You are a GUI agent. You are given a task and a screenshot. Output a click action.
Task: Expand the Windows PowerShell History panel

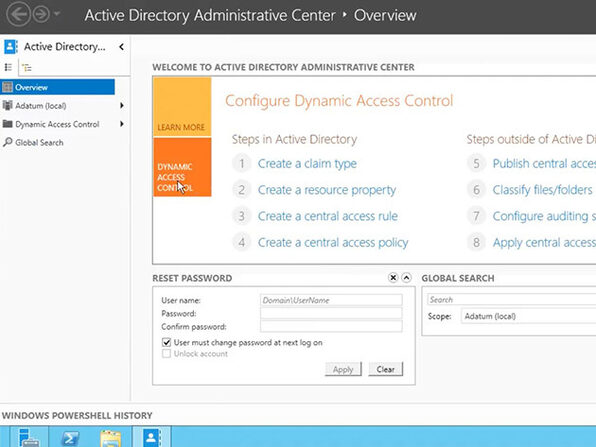pyautogui.click(x=77, y=415)
